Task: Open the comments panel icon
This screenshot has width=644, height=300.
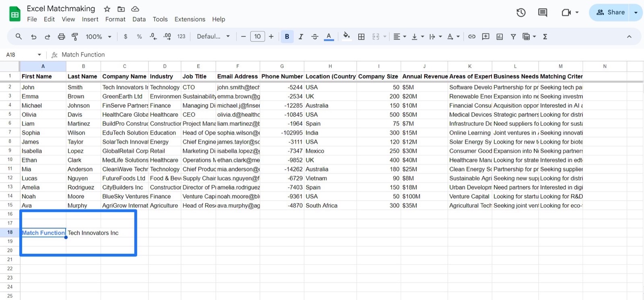Action: (543, 12)
